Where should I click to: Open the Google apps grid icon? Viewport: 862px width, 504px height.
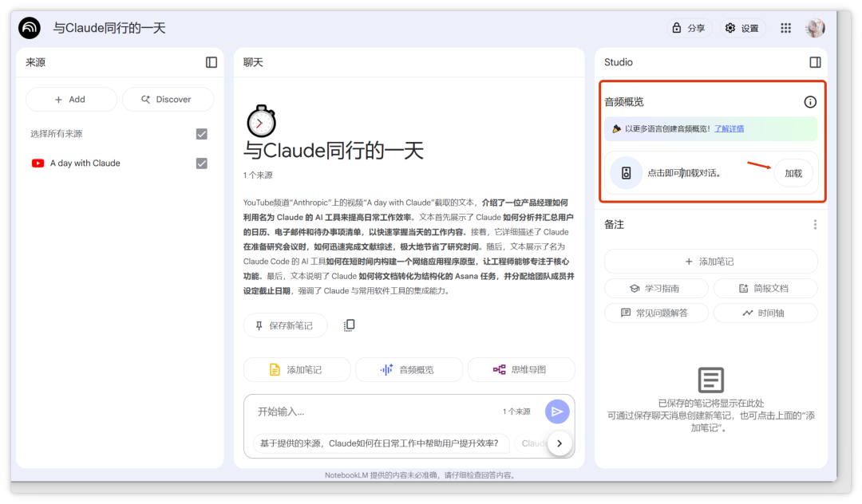(785, 28)
